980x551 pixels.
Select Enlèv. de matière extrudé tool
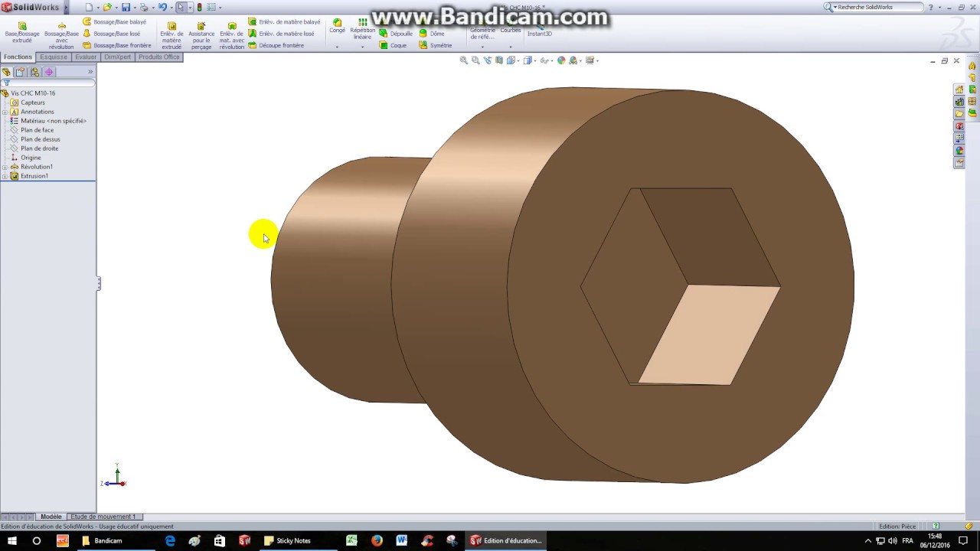tap(171, 36)
